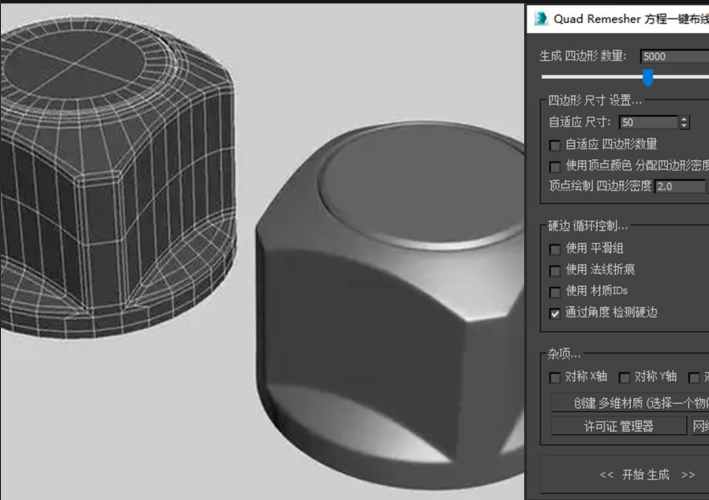Uncheck the 通过角度 检测硬边 checkbox
The image size is (709, 500).
[x=555, y=313]
